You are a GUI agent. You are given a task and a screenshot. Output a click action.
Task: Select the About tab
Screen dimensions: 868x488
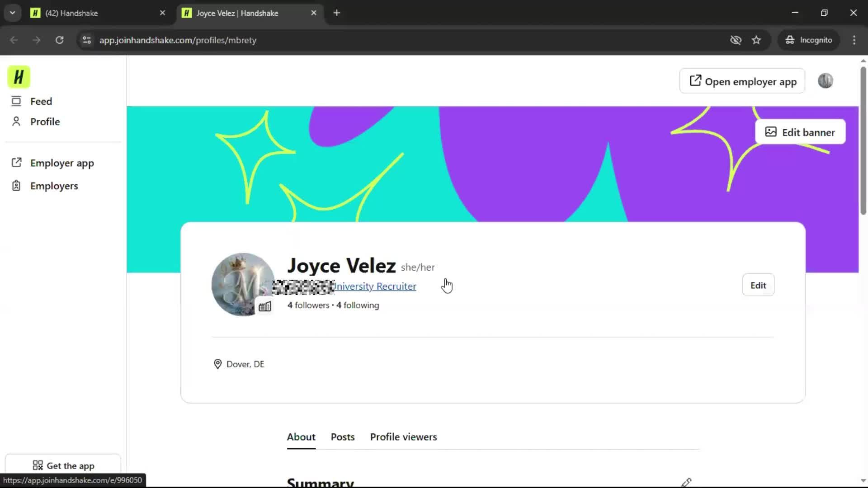point(301,437)
